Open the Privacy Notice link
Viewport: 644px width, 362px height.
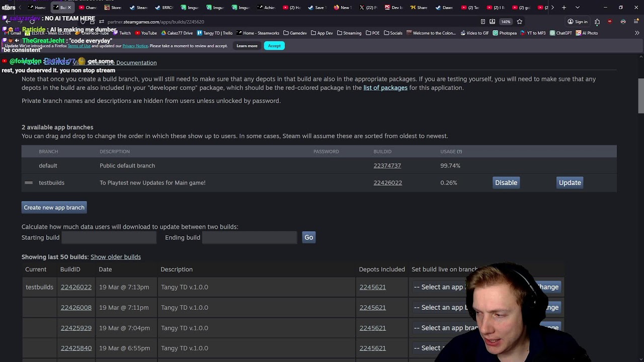pos(135,46)
